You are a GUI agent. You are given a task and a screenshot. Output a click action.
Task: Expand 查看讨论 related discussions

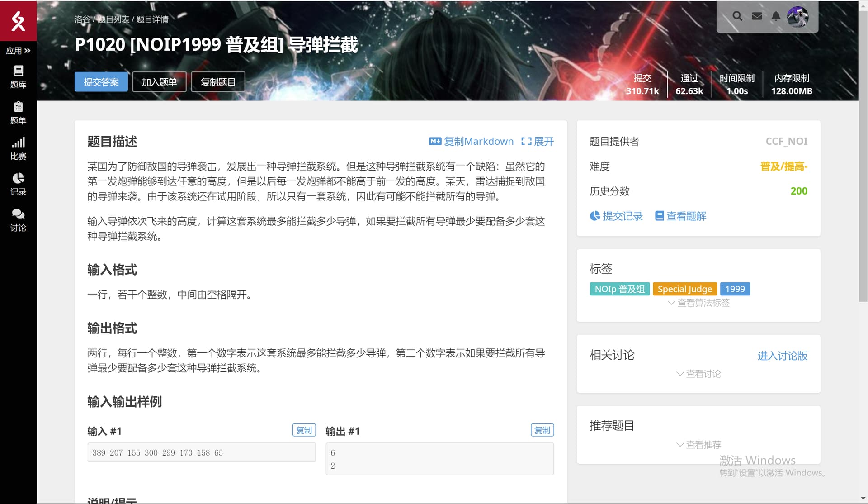click(698, 374)
